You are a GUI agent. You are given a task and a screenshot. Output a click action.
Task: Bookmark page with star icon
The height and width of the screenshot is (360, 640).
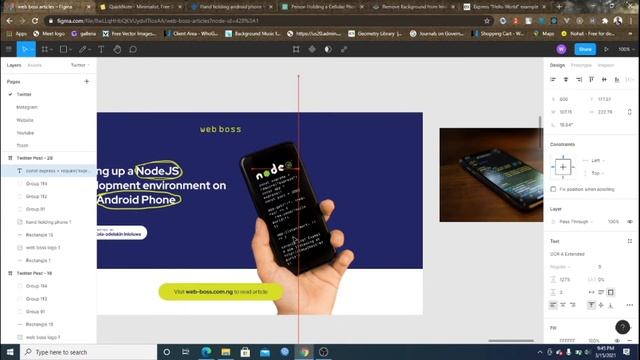click(487, 21)
